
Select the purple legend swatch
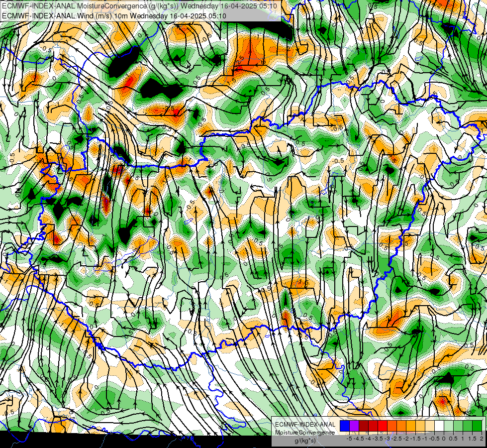(x=354, y=426)
